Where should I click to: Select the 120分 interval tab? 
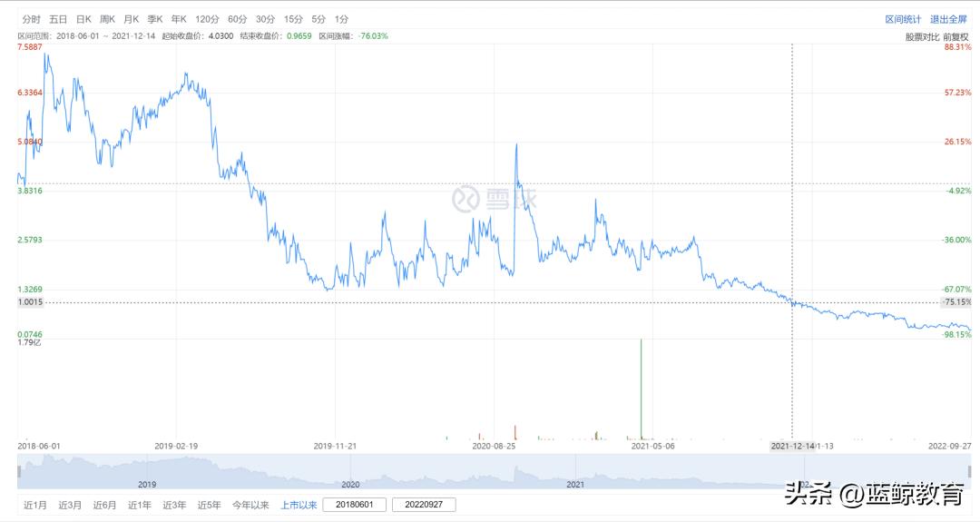207,19
